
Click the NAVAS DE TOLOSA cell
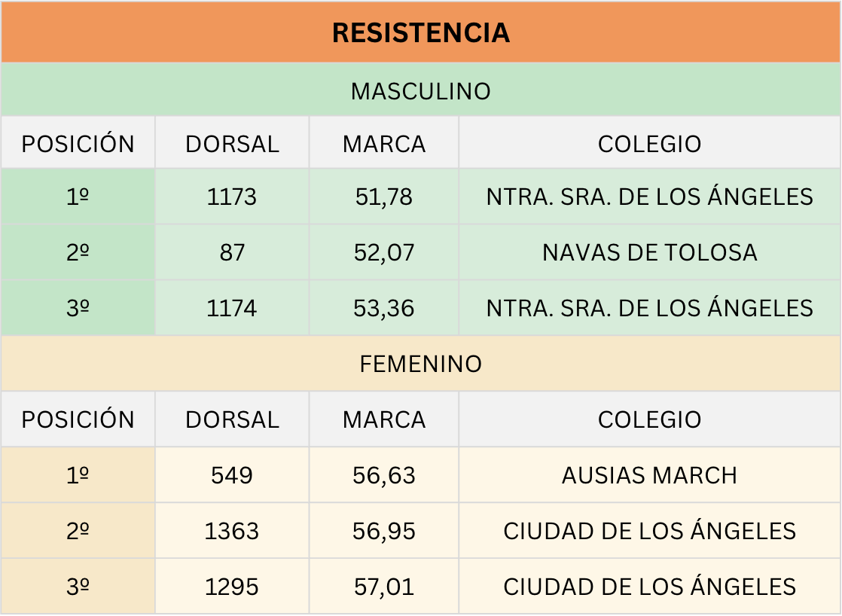pyautogui.click(x=649, y=252)
